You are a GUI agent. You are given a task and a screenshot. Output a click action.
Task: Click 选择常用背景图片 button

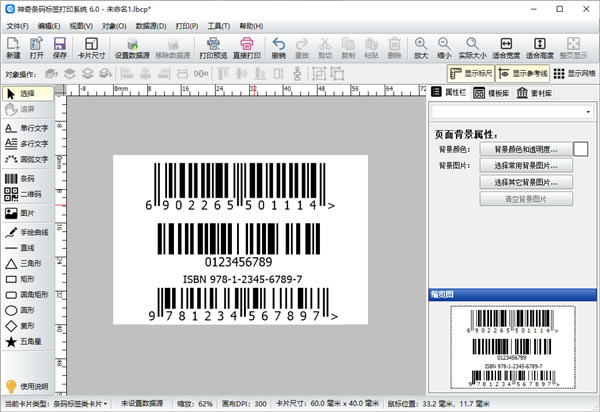pyautogui.click(x=526, y=165)
